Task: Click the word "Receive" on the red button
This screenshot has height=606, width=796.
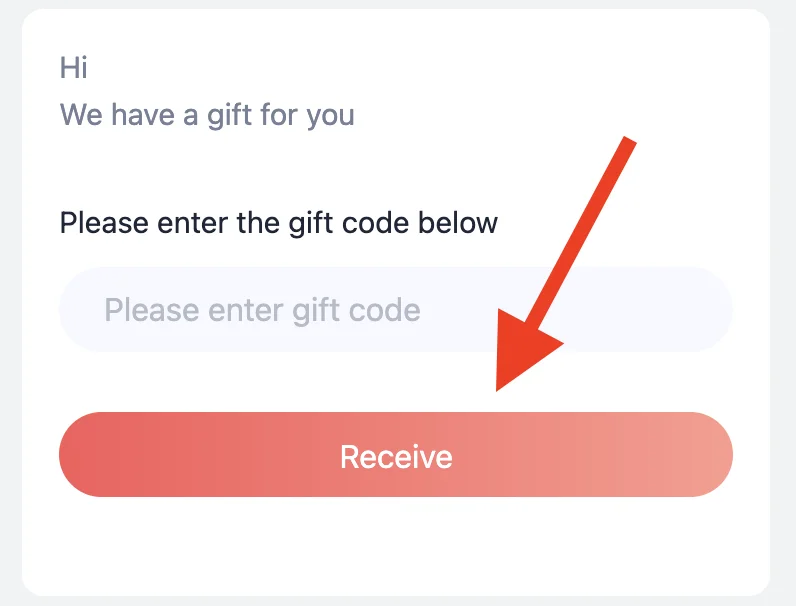Action: (396, 457)
